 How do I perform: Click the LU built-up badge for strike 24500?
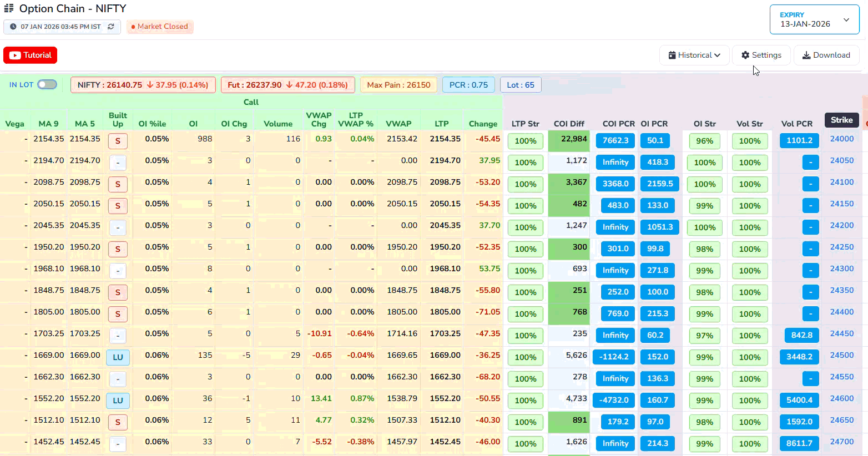(x=118, y=357)
